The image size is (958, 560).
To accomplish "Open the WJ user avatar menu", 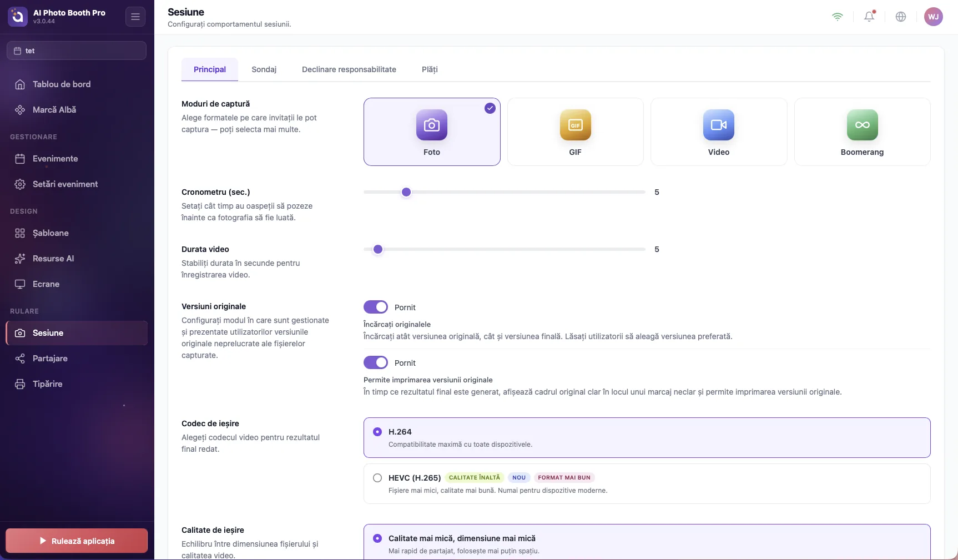I will [x=934, y=17].
